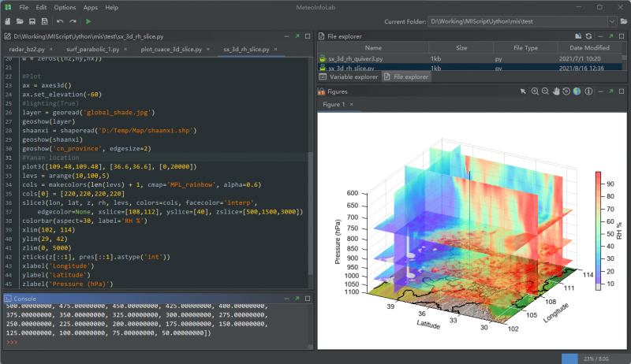Click the arrow Select tool in Figures
The width and height of the screenshot is (631, 364).
[x=523, y=91]
